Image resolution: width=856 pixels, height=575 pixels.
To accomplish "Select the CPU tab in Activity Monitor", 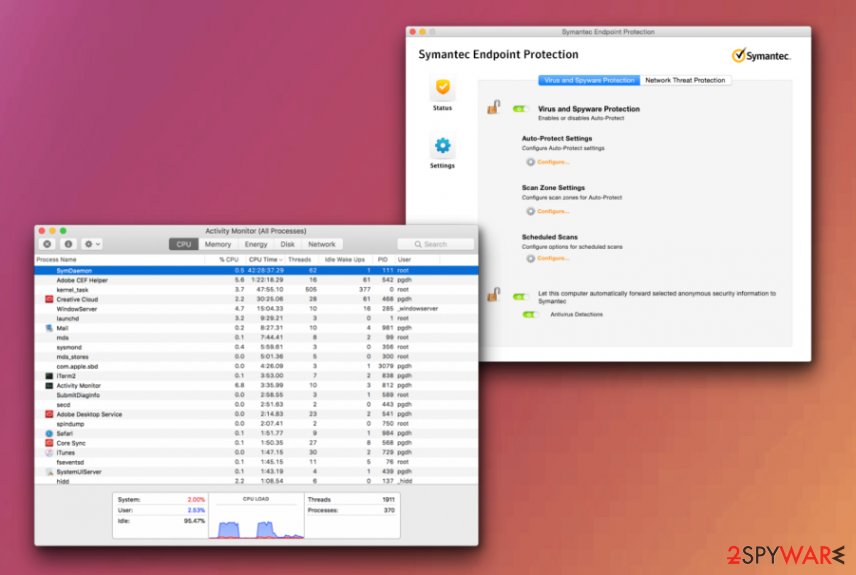I will click(184, 245).
